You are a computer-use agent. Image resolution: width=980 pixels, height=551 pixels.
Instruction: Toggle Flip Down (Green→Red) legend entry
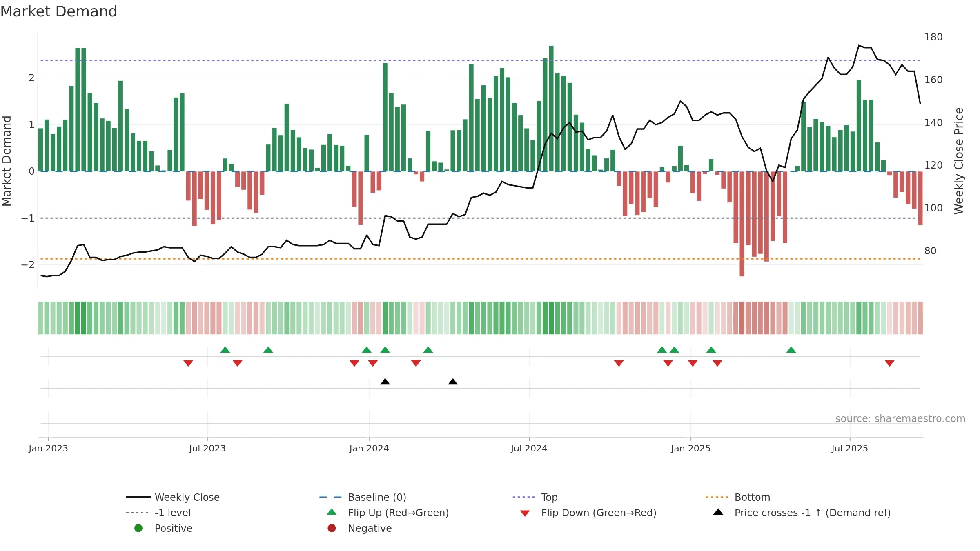pos(588,513)
